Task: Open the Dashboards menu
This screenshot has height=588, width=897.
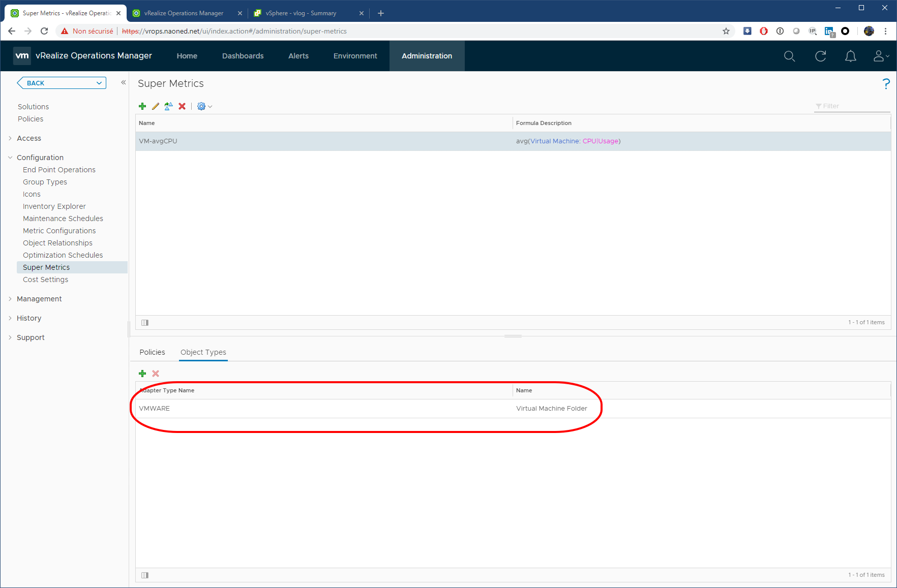Action: point(243,56)
